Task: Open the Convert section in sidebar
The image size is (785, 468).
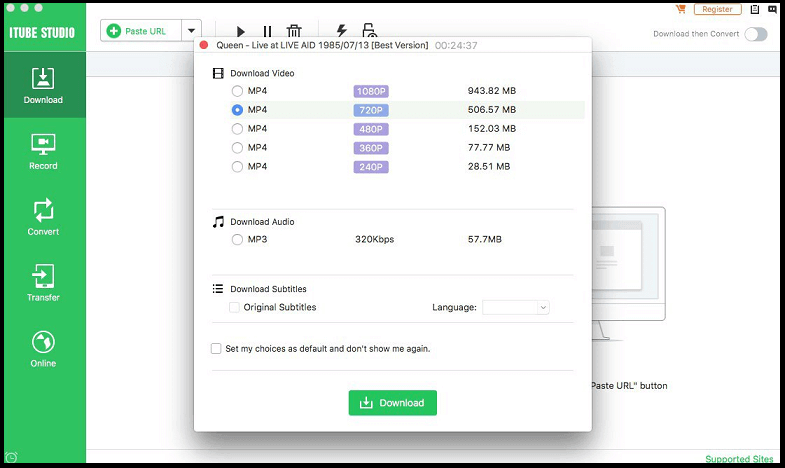Action: coord(43,217)
